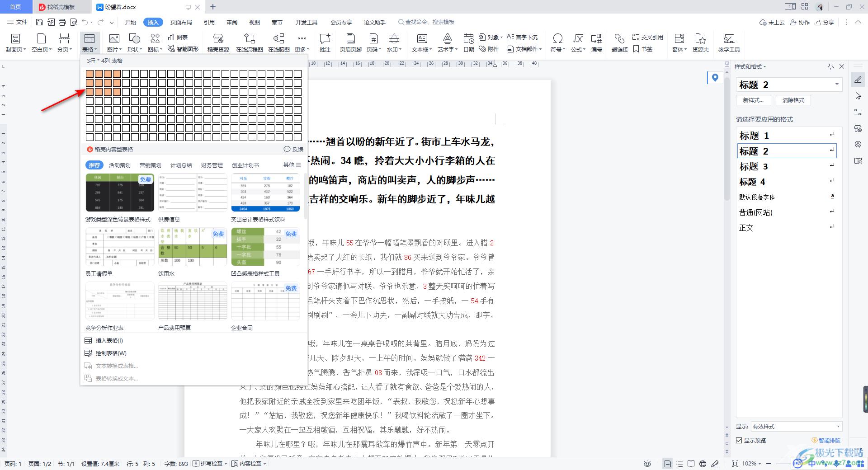The image size is (868, 470).
Task: Insert a Text Box (文本框)
Action: click(x=421, y=42)
